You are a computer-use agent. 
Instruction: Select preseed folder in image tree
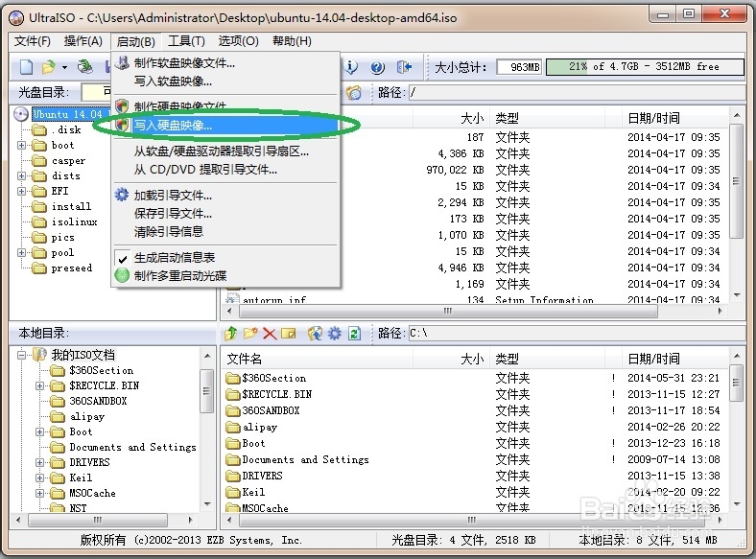point(71,268)
